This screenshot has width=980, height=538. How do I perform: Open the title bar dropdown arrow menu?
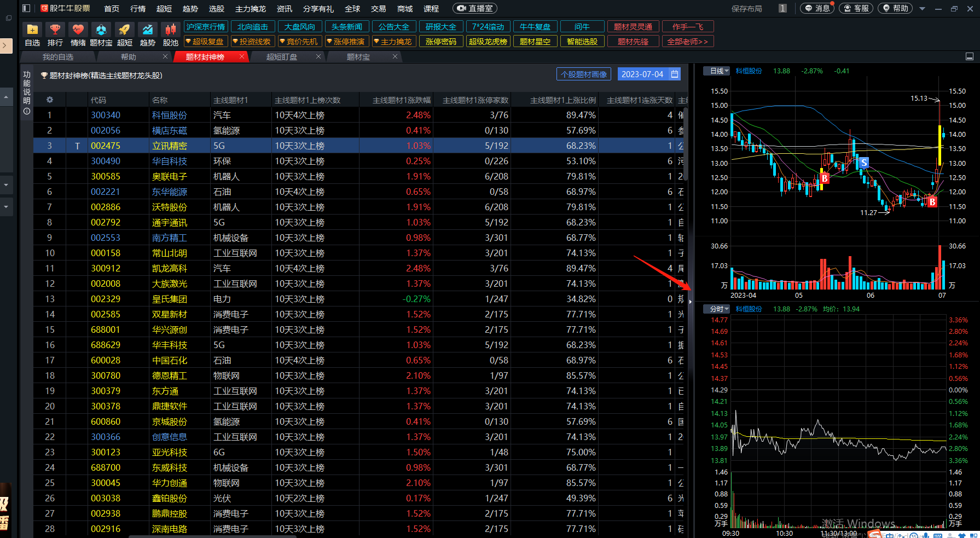922,8
